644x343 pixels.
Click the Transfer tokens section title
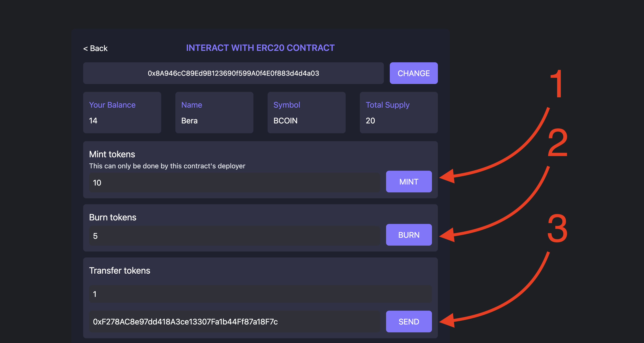(119, 270)
